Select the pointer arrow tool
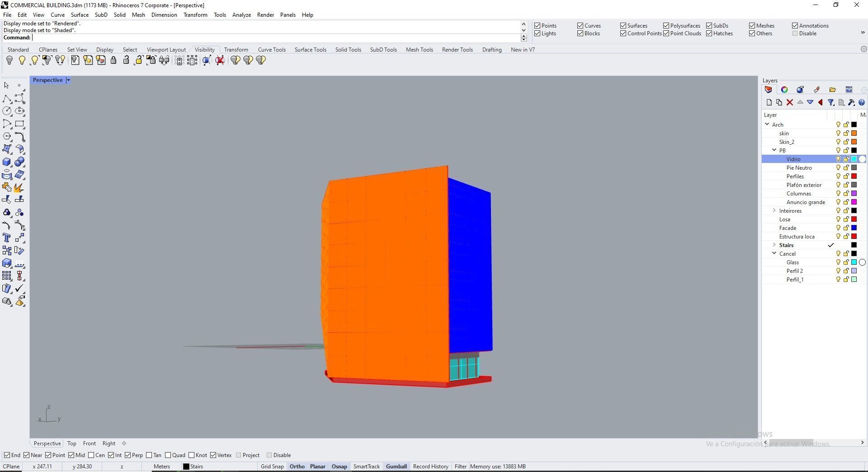Viewport: 868px width, 472px height. pos(7,86)
